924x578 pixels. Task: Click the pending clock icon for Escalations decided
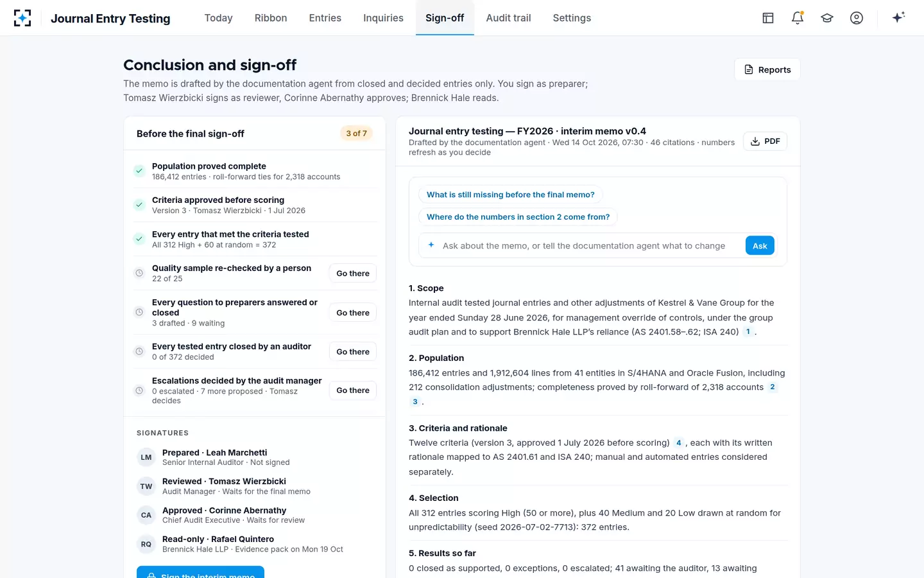pos(139,390)
